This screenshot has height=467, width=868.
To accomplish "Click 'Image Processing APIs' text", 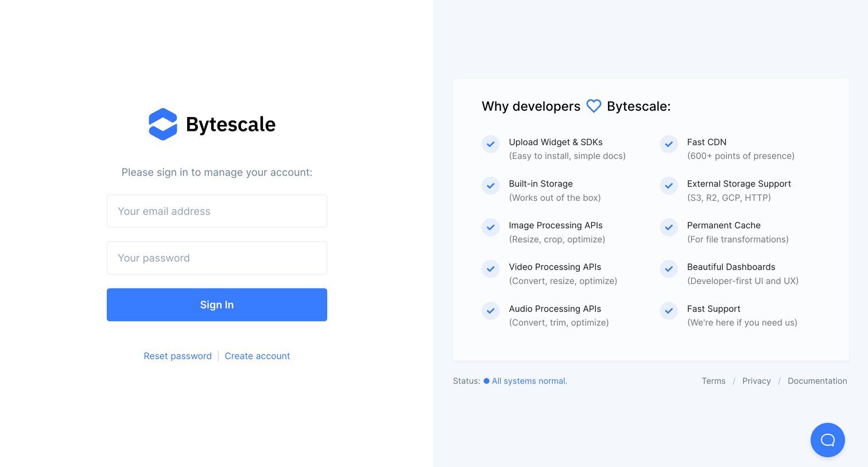I will pyautogui.click(x=556, y=225).
